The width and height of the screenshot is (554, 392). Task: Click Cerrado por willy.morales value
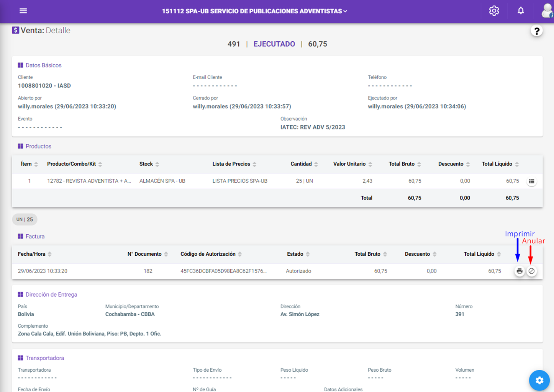(x=242, y=106)
